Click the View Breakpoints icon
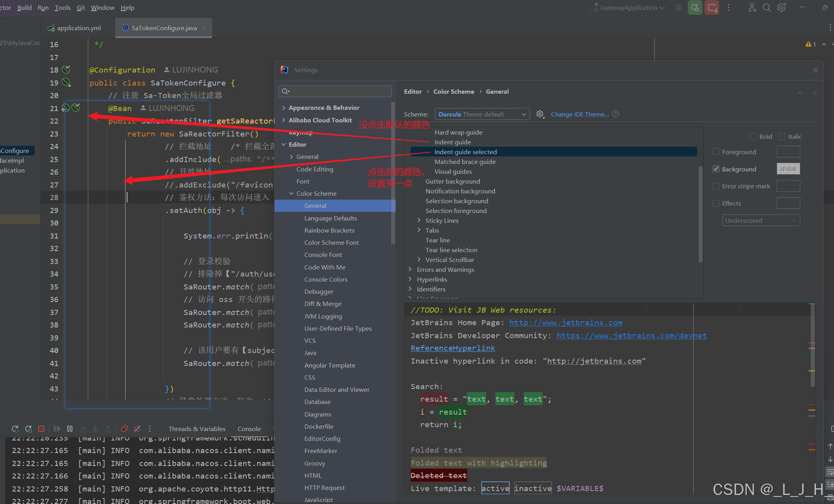 point(124,429)
